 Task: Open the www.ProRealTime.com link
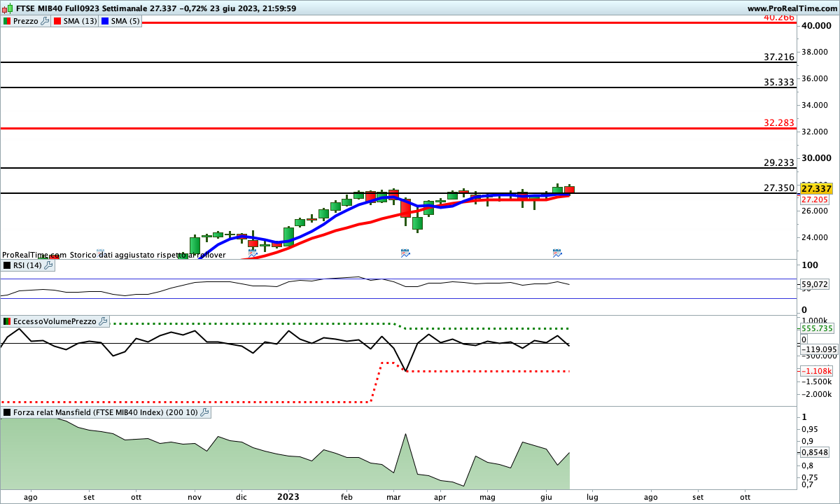point(792,8)
